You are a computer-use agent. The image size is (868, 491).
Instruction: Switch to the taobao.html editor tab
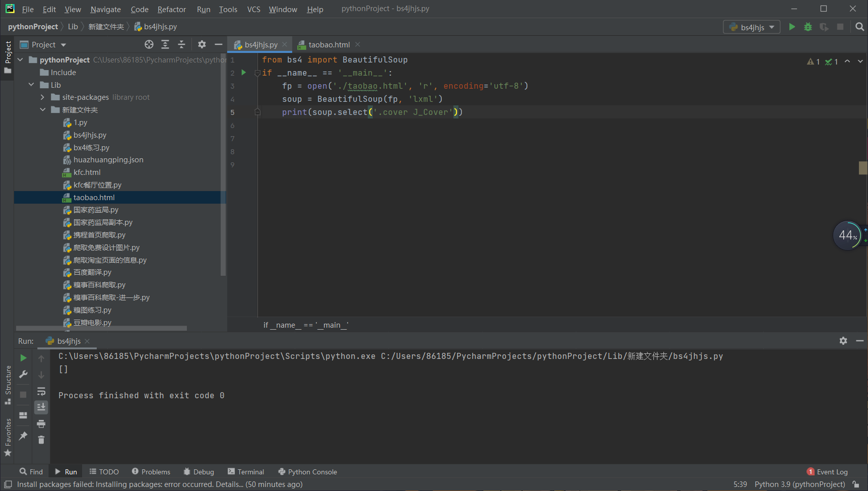329,45
